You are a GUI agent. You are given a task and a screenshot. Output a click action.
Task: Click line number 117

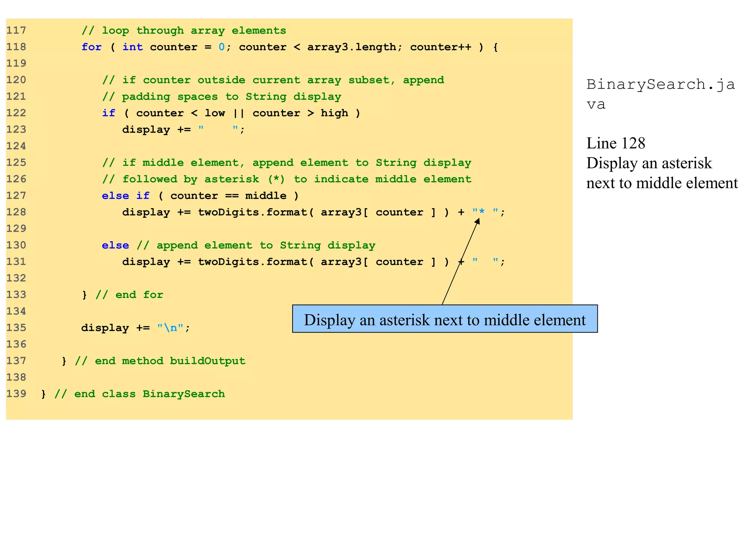16,30
